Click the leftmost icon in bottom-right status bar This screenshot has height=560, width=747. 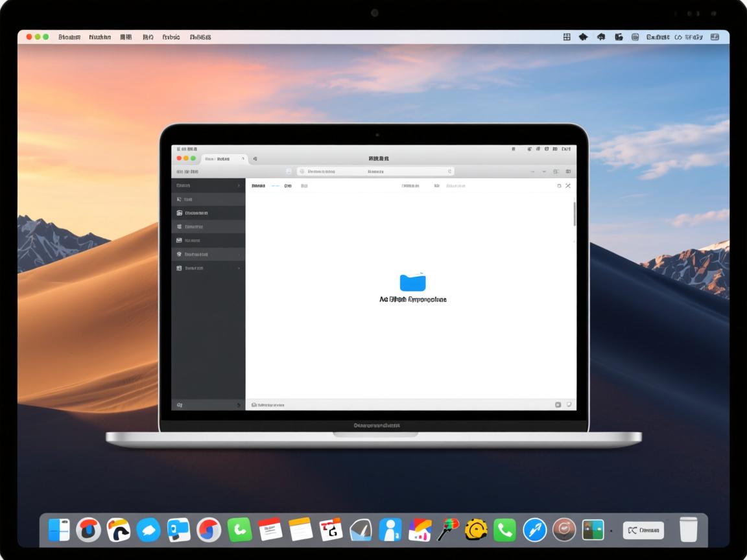(x=558, y=404)
